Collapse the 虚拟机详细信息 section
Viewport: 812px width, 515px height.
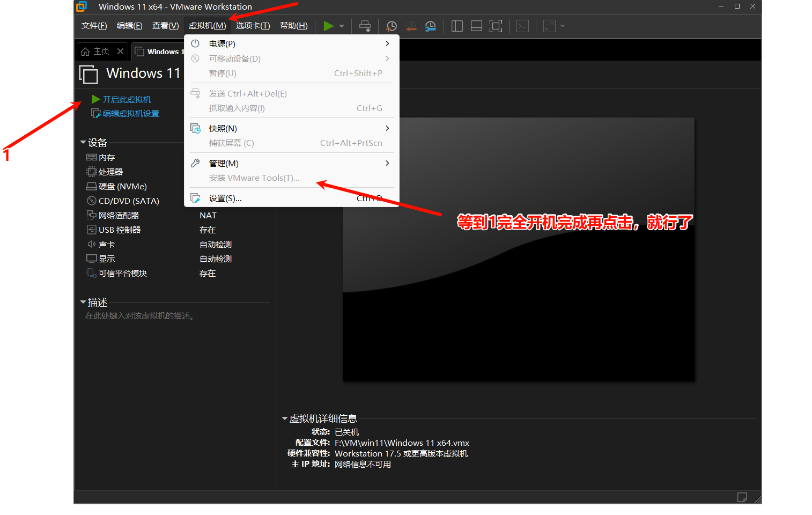click(x=285, y=418)
